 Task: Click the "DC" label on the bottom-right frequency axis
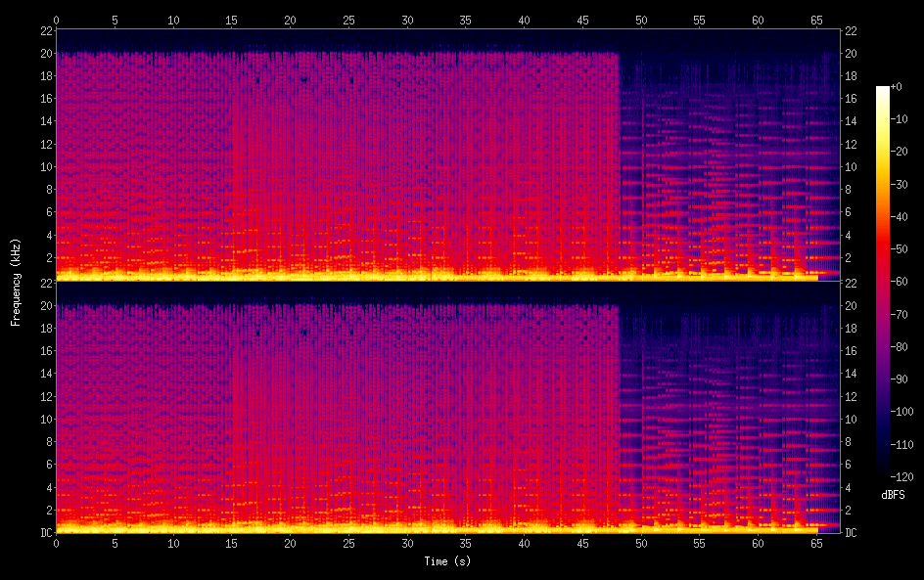pyautogui.click(x=852, y=533)
